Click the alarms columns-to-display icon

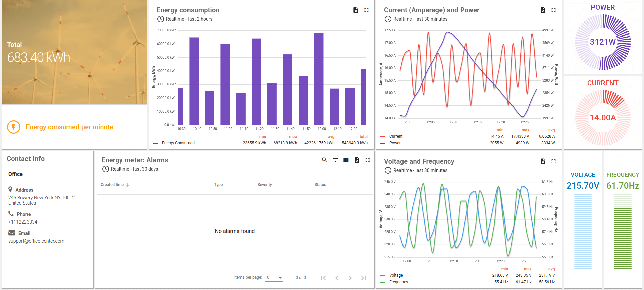[346, 160]
